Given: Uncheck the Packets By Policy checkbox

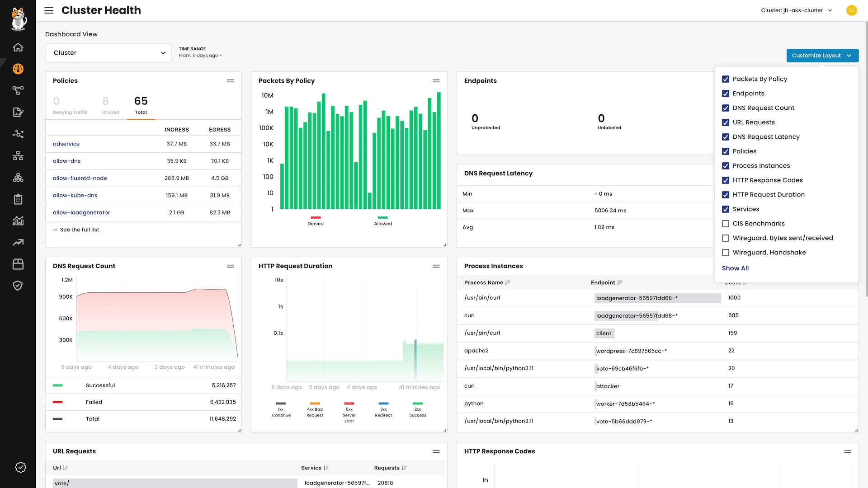Looking at the screenshot, I should point(726,79).
